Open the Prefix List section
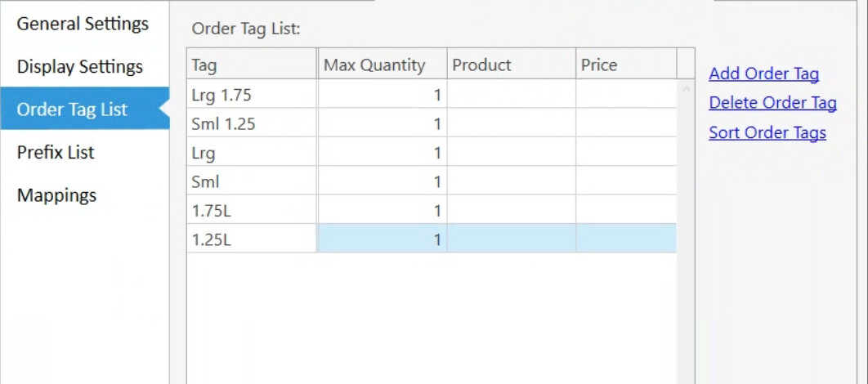 pyautogui.click(x=56, y=153)
